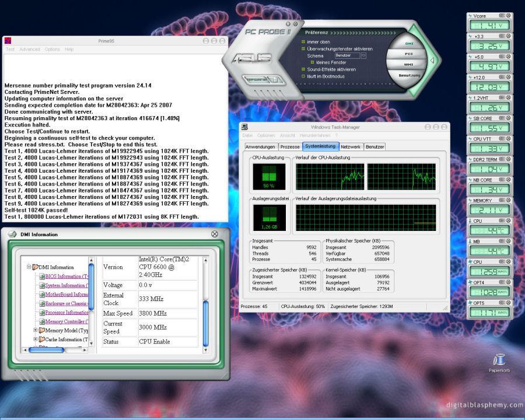Image resolution: width=525 pixels, height=420 pixels.
Task: Click the Schema combo box field showing Benutzer
Action: 347,55
